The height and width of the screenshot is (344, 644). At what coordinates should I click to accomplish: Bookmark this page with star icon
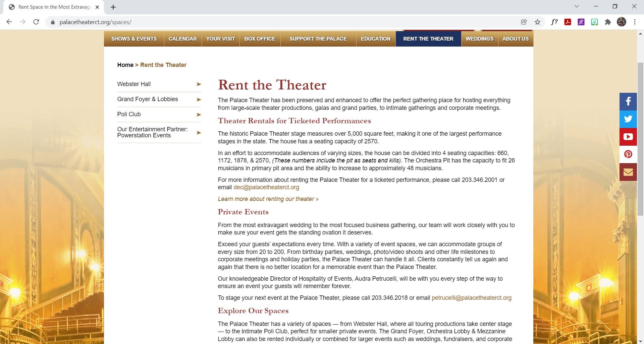tap(537, 22)
